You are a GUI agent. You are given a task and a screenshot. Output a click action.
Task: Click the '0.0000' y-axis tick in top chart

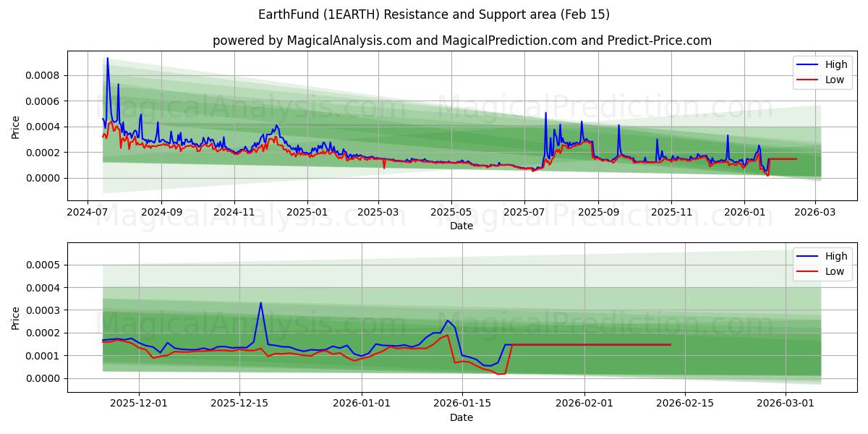coord(45,178)
